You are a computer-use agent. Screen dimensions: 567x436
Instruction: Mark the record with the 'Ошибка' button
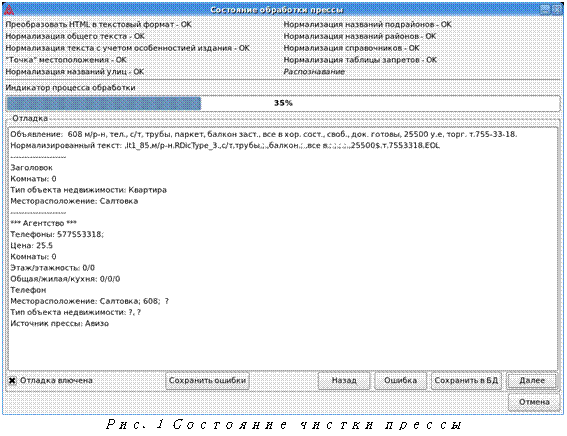[x=400, y=381]
